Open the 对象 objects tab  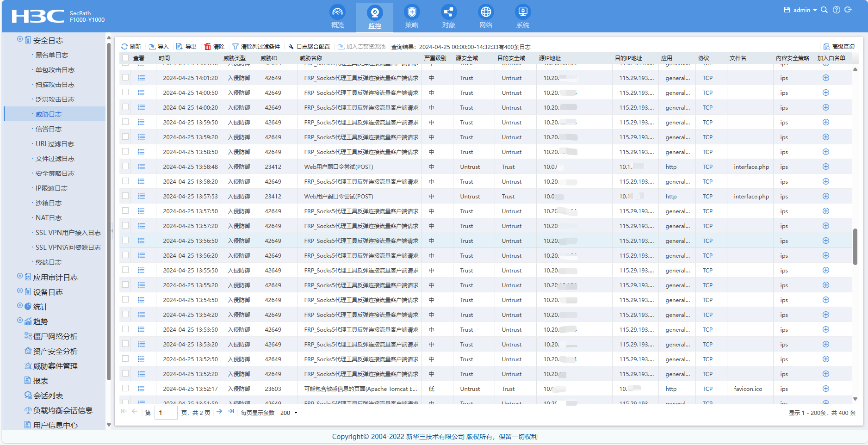(x=449, y=17)
